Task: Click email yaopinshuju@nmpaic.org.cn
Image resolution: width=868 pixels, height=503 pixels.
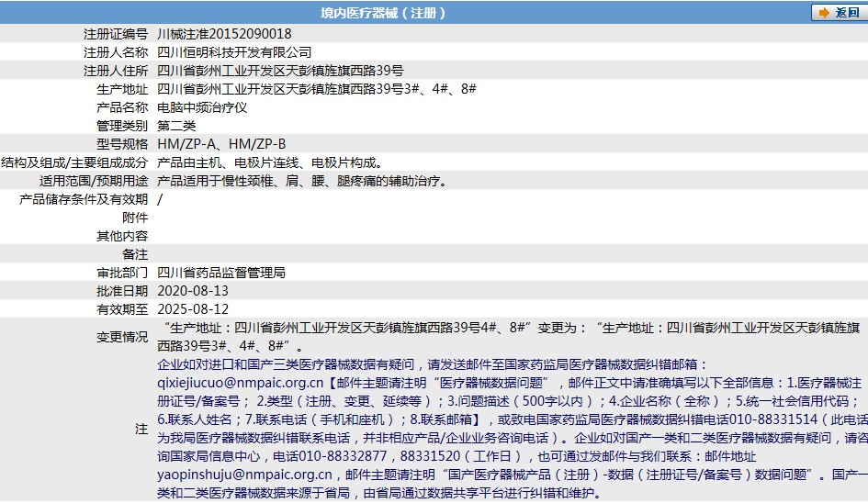Action: 244,475
